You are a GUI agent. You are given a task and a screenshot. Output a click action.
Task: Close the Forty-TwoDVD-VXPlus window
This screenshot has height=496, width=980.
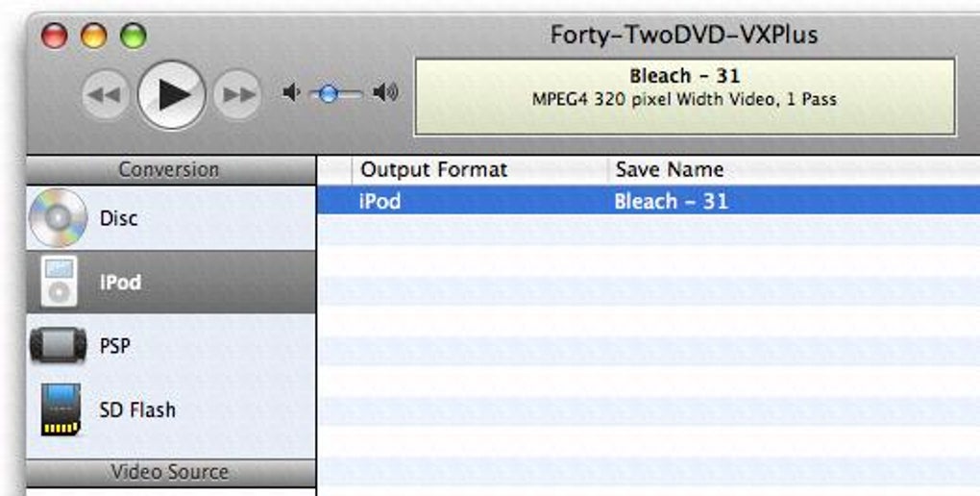point(56,37)
